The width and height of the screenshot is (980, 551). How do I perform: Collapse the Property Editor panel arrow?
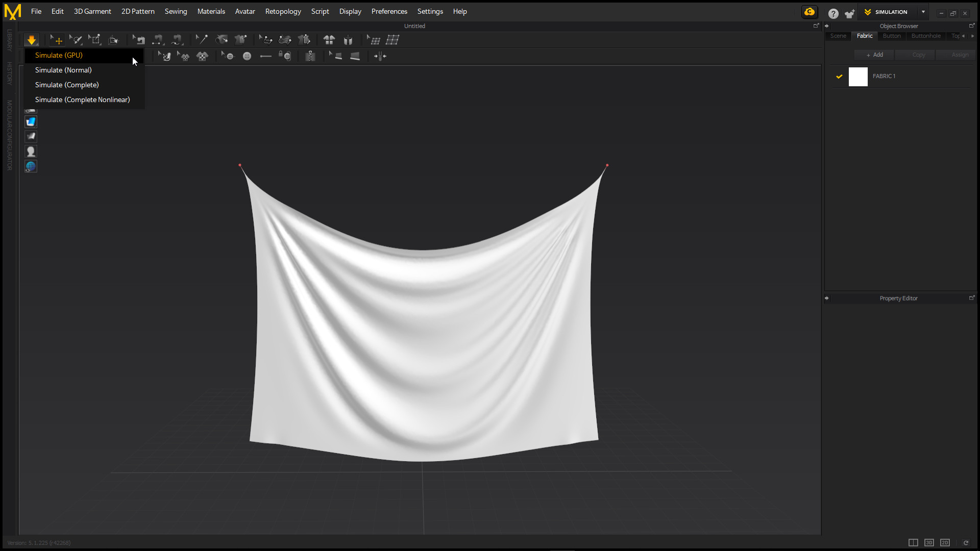(x=827, y=298)
